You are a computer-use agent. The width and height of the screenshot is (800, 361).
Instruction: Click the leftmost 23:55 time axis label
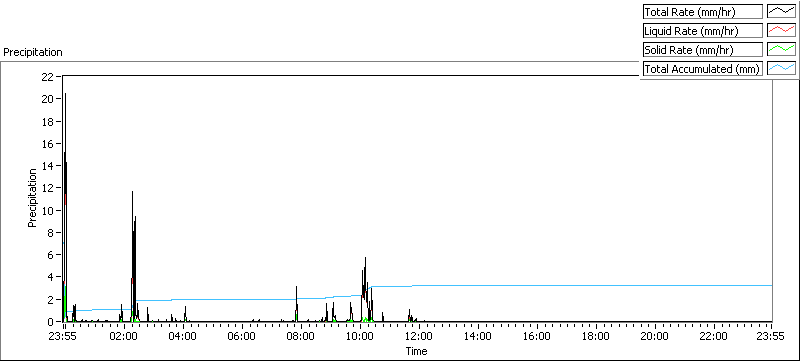[x=63, y=336]
